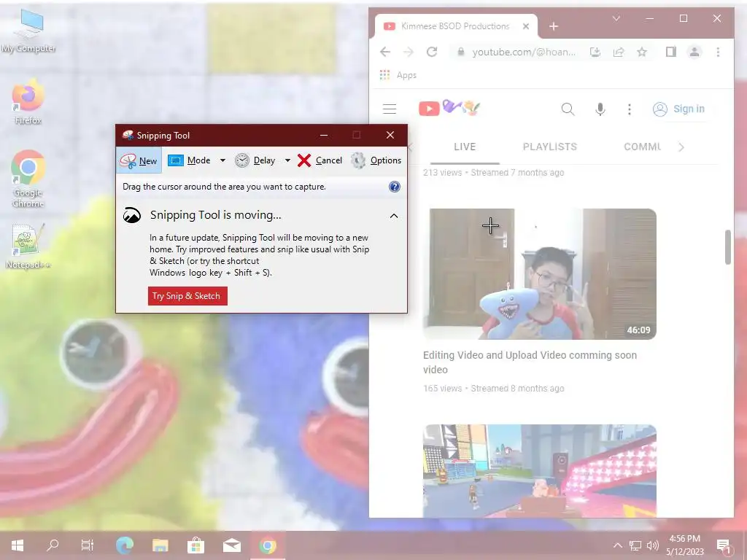Click the Snip & Sketch logo icon
Viewport: 747px width, 560px height.
pos(132,215)
